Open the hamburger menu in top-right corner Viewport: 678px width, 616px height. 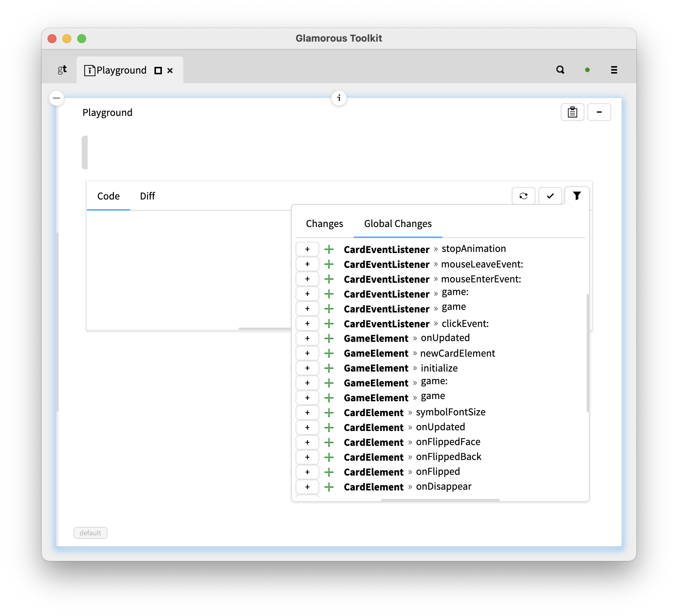[614, 70]
